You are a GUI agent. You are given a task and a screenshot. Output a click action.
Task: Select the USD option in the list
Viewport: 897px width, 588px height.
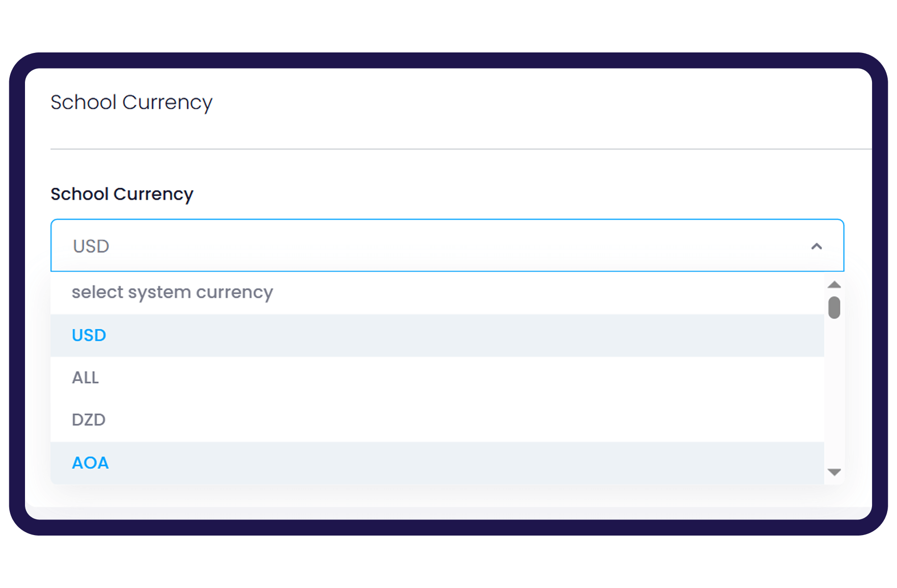(89, 335)
